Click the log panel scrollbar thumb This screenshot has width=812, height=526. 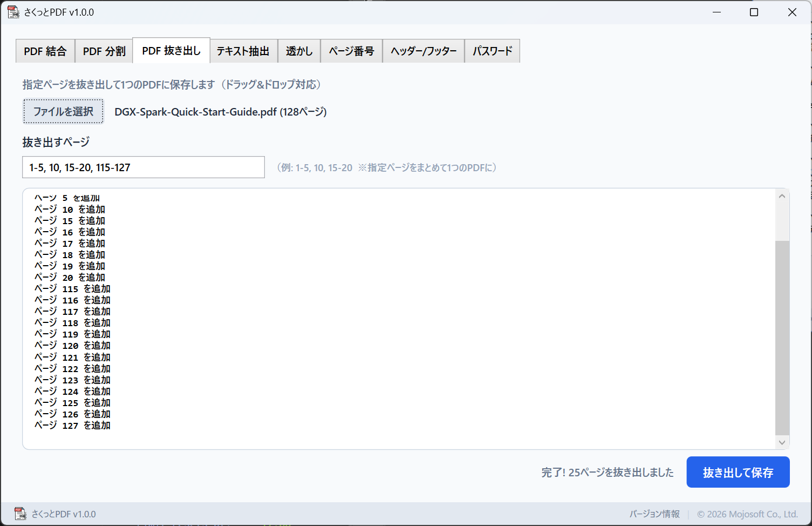[x=782, y=338]
